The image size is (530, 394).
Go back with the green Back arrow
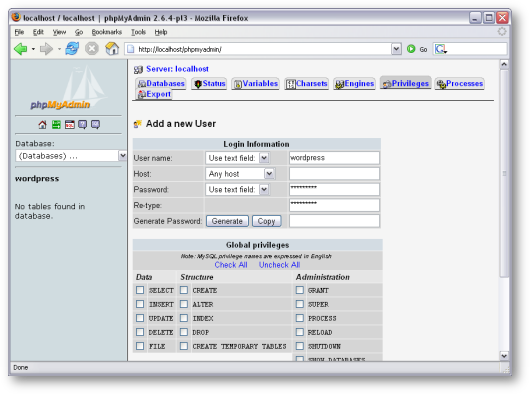tap(21, 49)
